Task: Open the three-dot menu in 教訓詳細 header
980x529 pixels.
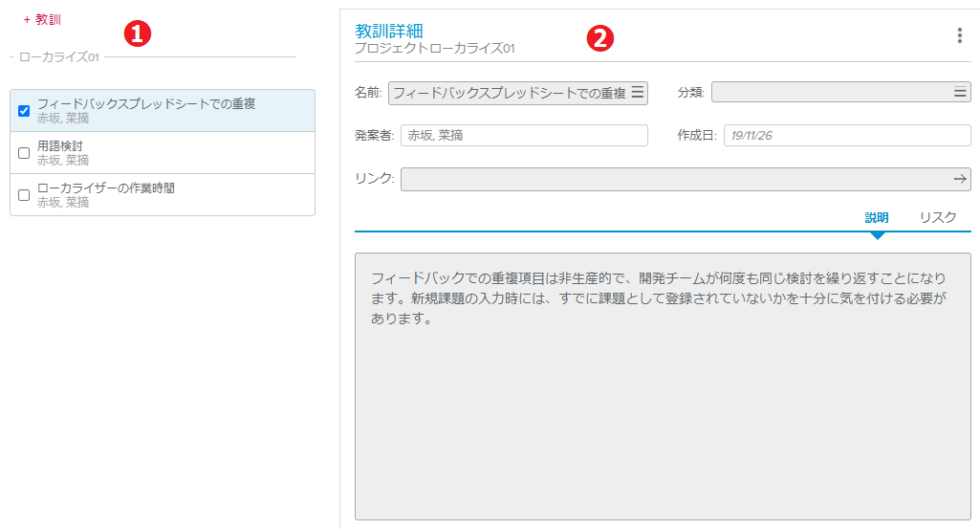Action: [959, 35]
